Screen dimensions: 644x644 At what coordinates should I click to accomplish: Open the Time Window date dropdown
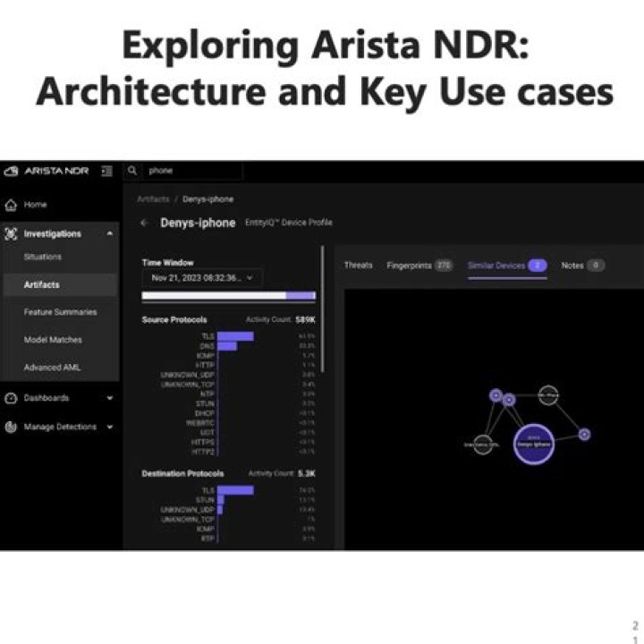click(x=201, y=278)
